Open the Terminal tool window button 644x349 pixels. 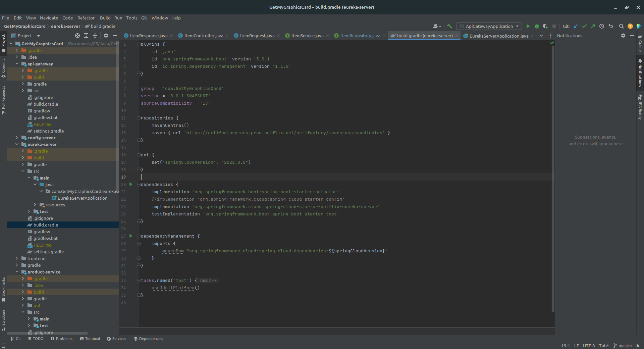click(90, 339)
